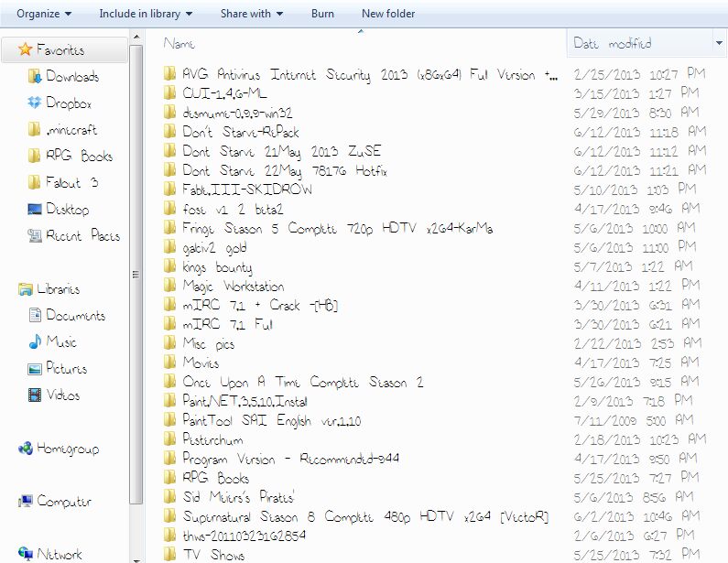Viewport: 728px width, 563px height.
Task: Click date 7/11/2009 5:00 AM
Action: [634, 420]
